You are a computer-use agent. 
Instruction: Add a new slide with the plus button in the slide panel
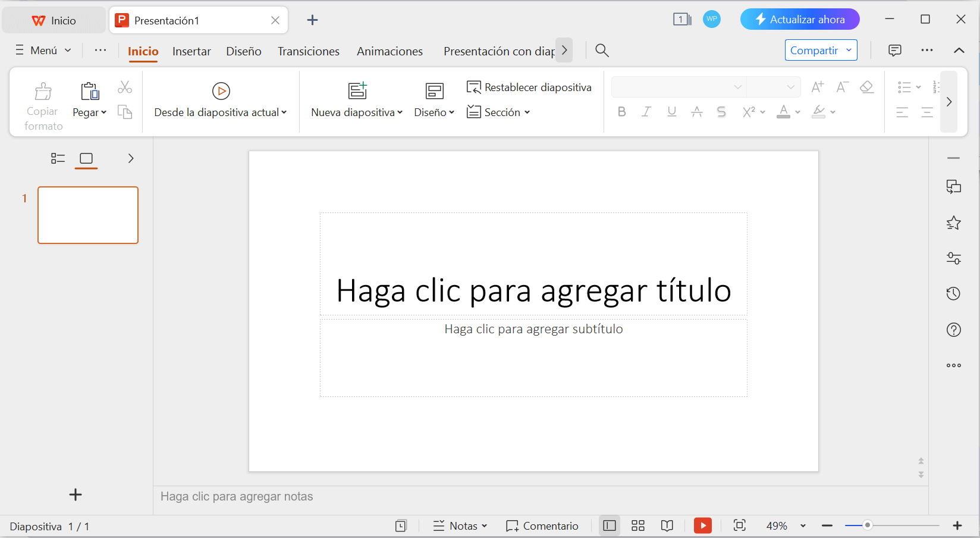[76, 495]
